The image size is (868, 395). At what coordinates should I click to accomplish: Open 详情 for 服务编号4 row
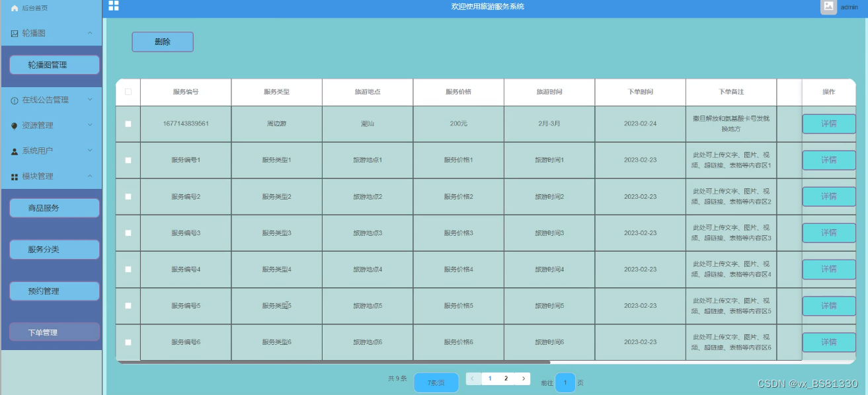829,269
